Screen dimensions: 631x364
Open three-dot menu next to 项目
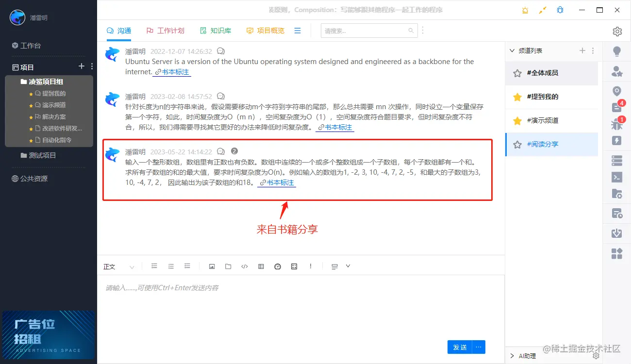pyautogui.click(x=92, y=66)
